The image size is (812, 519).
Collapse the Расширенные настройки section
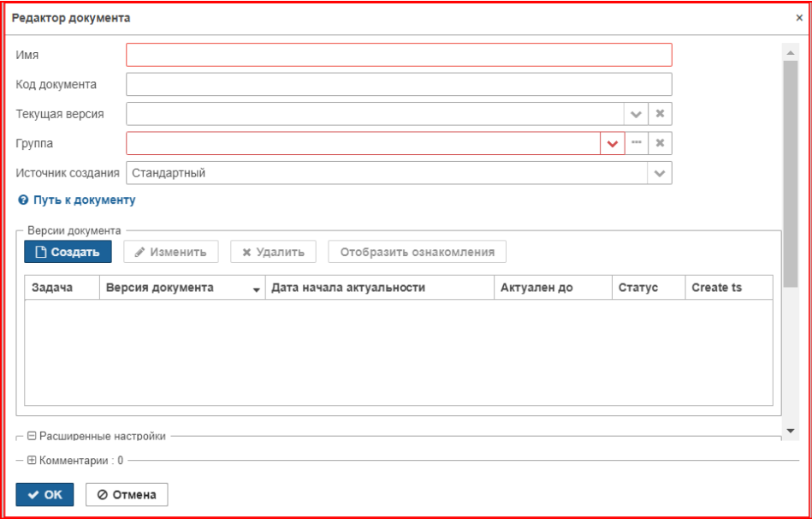point(32,436)
